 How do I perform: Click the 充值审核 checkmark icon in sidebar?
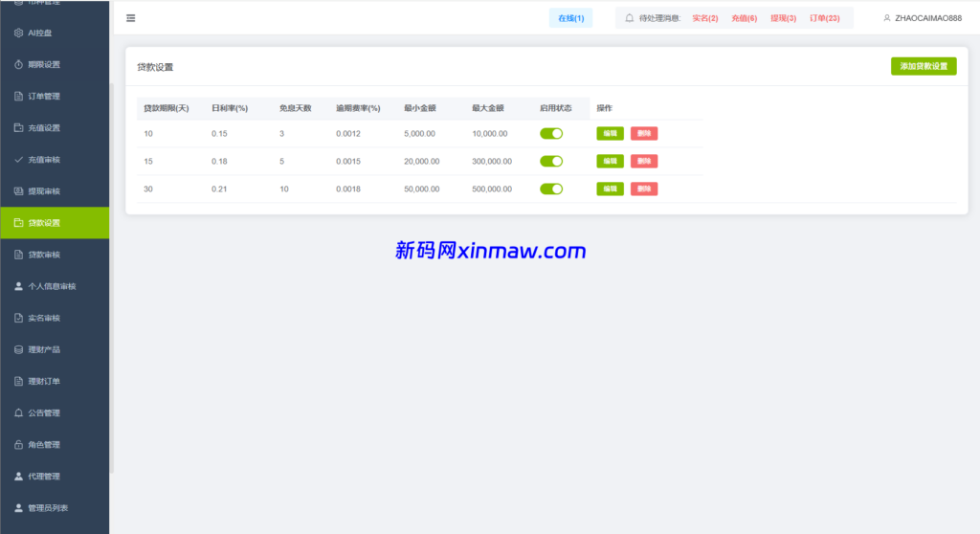click(18, 160)
